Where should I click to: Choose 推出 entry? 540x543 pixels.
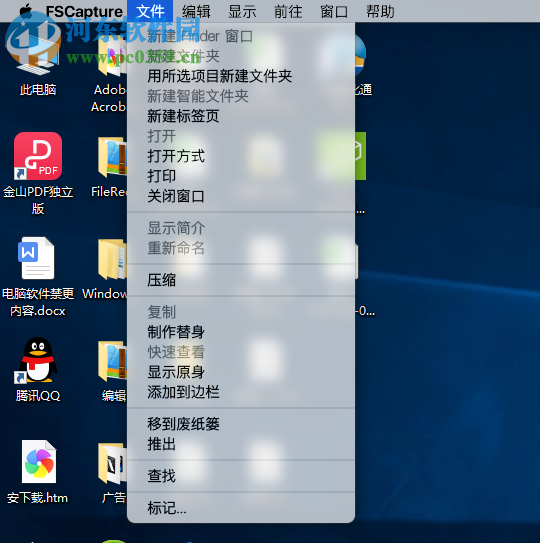click(241, 444)
